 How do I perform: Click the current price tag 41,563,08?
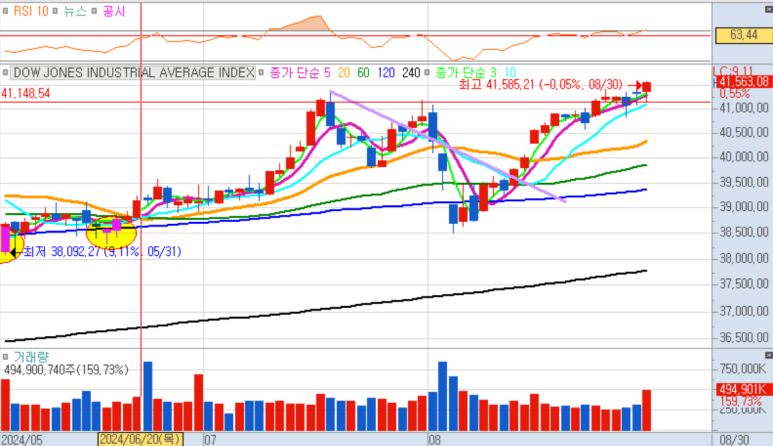[x=743, y=82]
